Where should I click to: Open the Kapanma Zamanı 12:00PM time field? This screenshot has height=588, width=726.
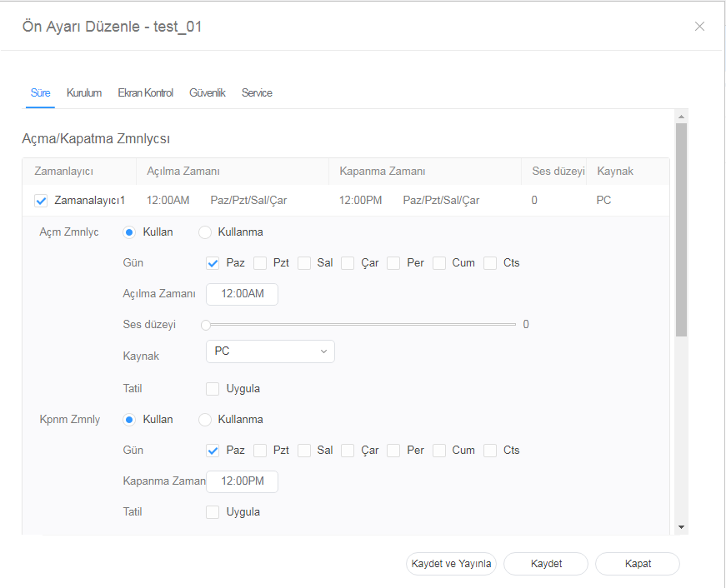click(x=242, y=482)
